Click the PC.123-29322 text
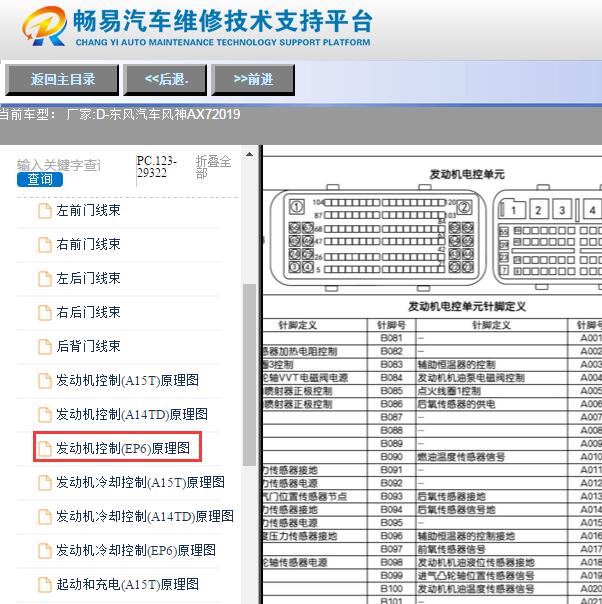602x604 pixels. (x=156, y=167)
